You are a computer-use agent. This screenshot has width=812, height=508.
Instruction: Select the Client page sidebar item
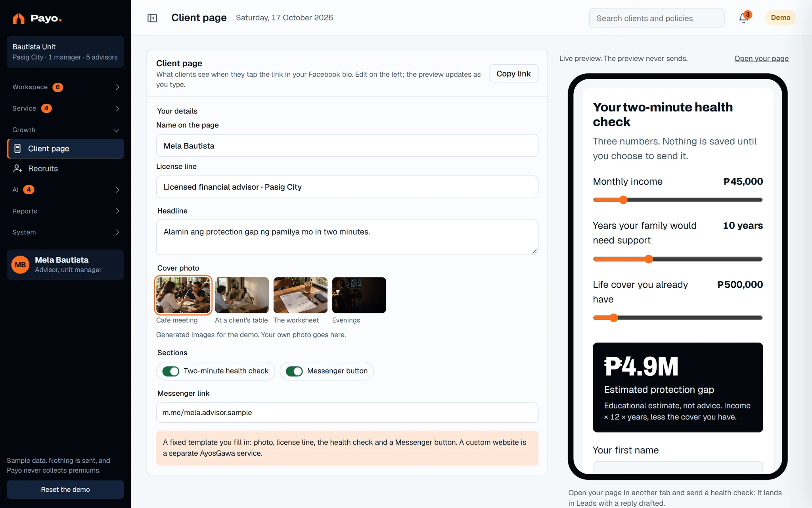click(65, 148)
